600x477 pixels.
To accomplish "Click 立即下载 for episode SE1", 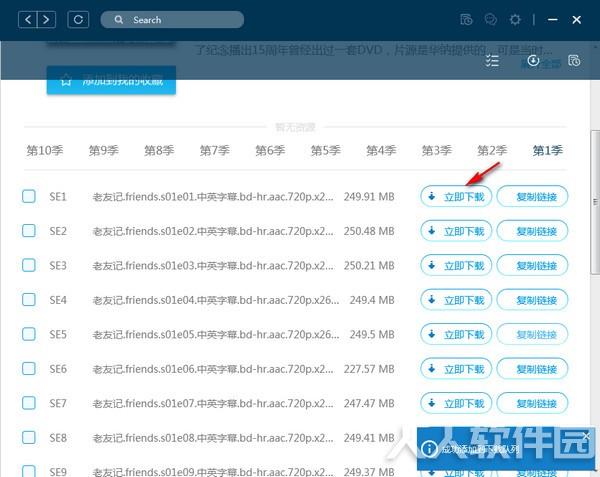I will [456, 197].
